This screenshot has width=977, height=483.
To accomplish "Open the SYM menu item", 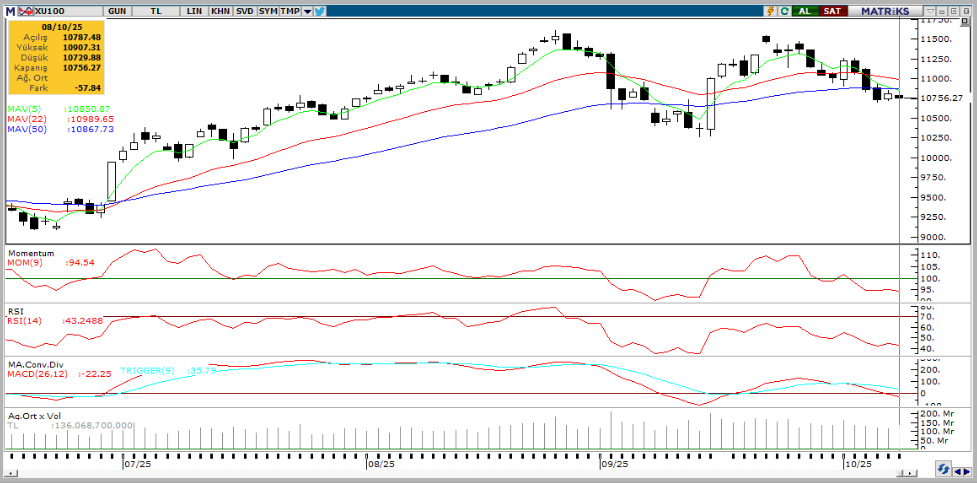I will 268,11.
